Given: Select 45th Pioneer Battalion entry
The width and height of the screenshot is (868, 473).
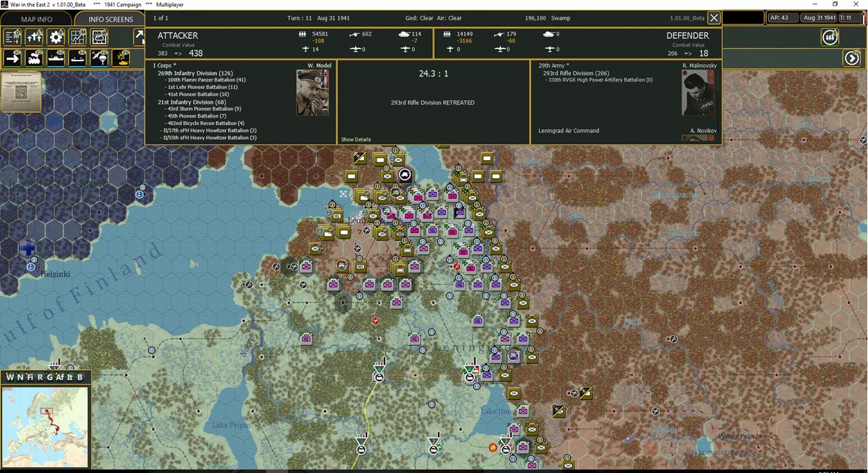Looking at the screenshot, I should click(197, 116).
